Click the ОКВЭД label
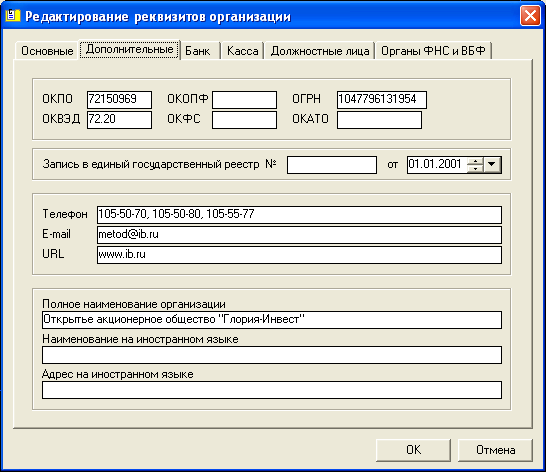Image resolution: width=546 pixels, height=472 pixels. pyautogui.click(x=61, y=119)
